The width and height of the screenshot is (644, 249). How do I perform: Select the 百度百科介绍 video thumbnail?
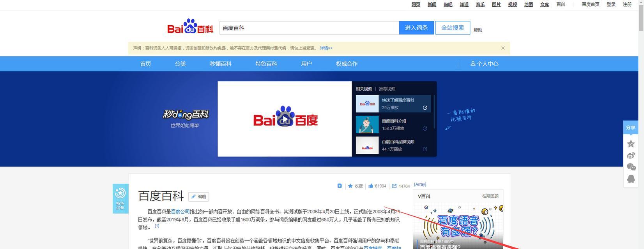pyautogui.click(x=367, y=124)
